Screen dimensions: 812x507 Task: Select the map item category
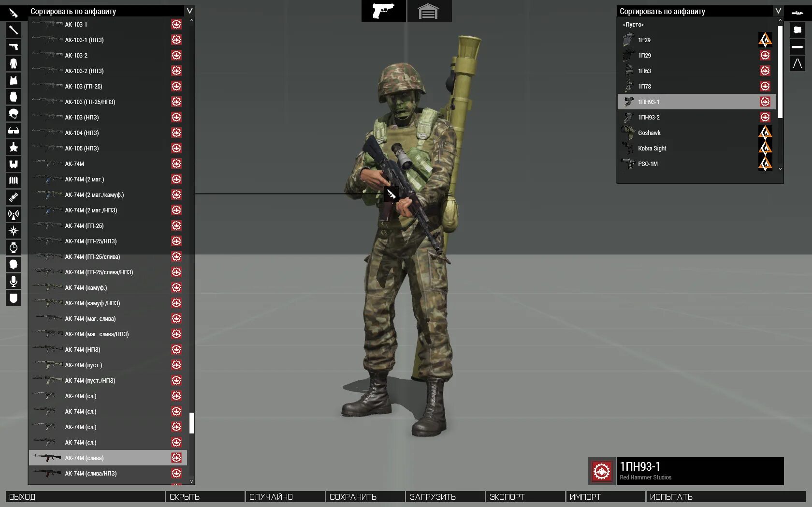pos(14,180)
